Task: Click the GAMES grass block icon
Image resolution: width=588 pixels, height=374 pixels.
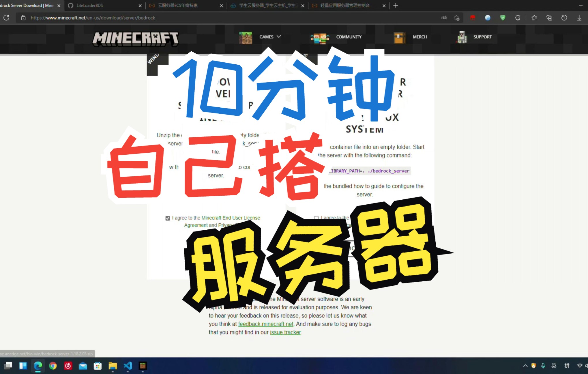Action: click(246, 38)
